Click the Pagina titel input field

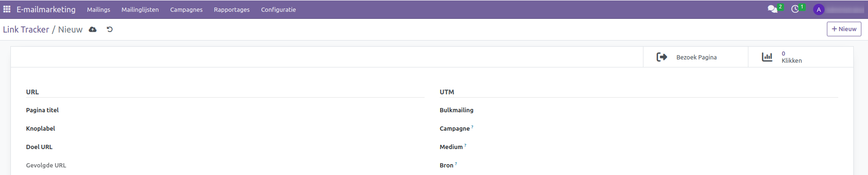tap(260, 110)
